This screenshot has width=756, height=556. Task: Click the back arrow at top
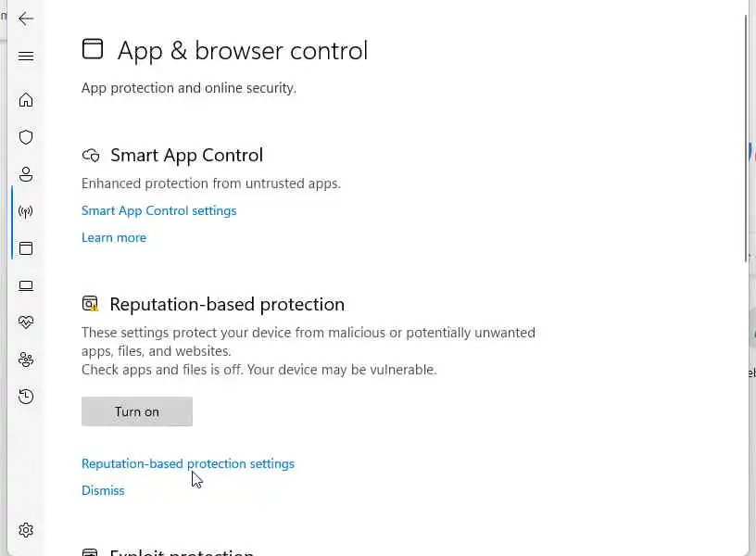click(26, 19)
